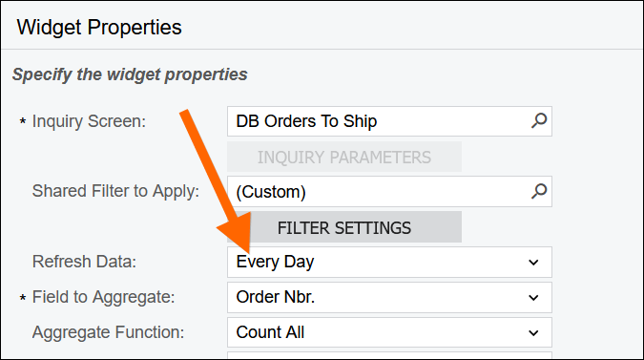The width and height of the screenshot is (644, 360).
Task: Open the FILTER SETTINGS button
Action: coord(344,227)
